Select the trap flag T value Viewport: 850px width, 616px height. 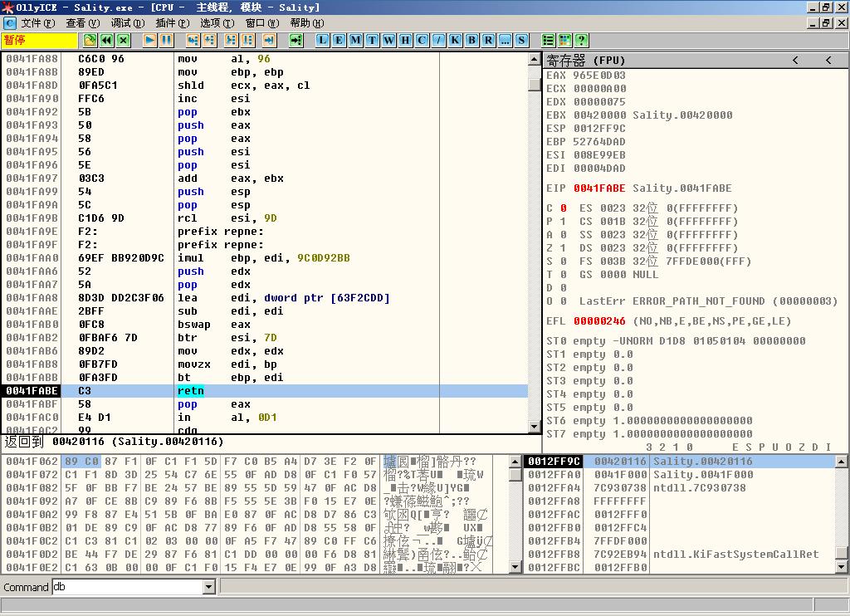[563, 275]
